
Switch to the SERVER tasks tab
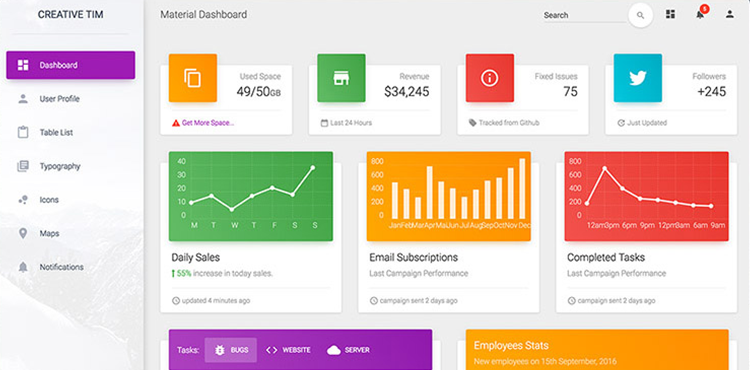[348, 350]
